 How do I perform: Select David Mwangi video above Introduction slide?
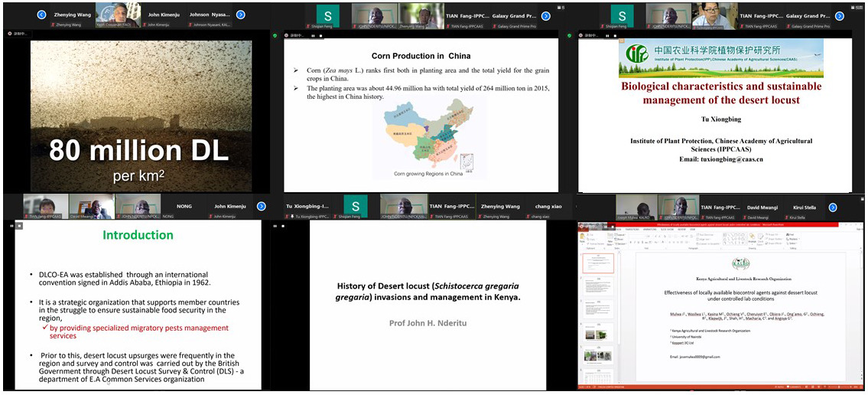[90, 206]
